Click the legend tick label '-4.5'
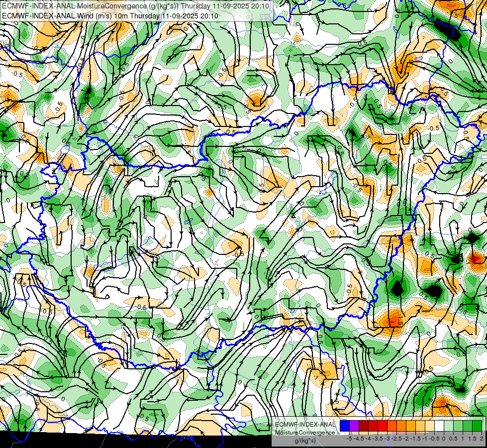 click(x=359, y=439)
